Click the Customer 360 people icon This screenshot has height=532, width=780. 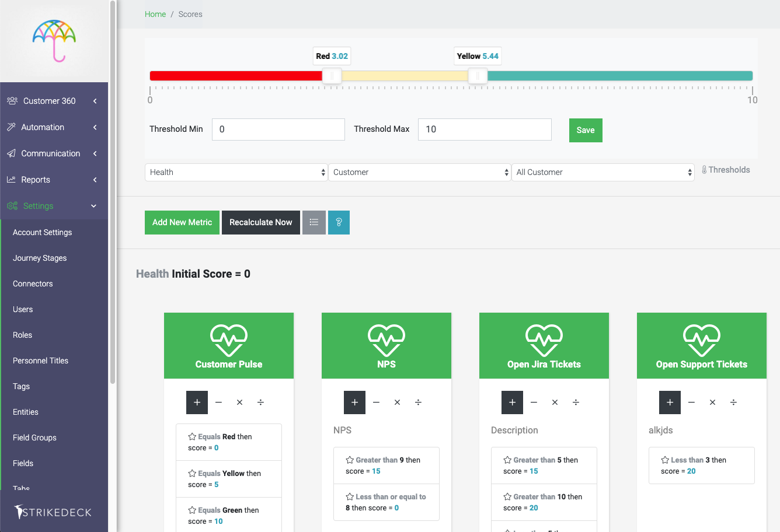pos(12,101)
